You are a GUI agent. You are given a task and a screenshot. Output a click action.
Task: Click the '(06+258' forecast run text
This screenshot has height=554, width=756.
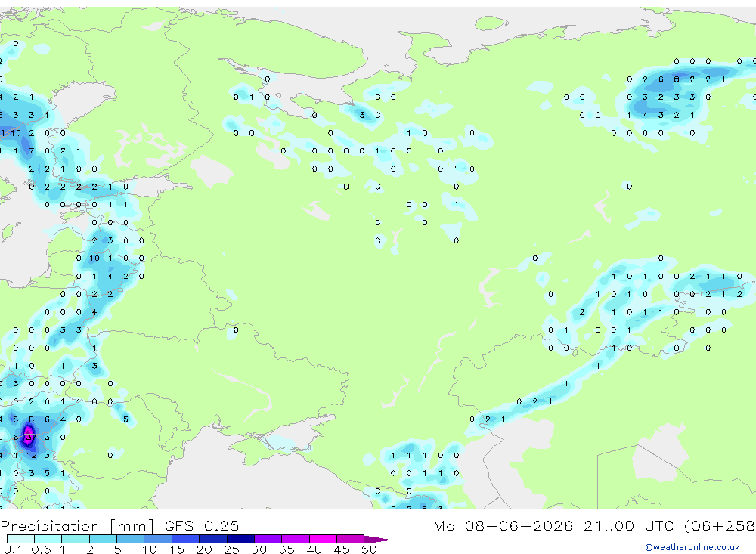720,525
